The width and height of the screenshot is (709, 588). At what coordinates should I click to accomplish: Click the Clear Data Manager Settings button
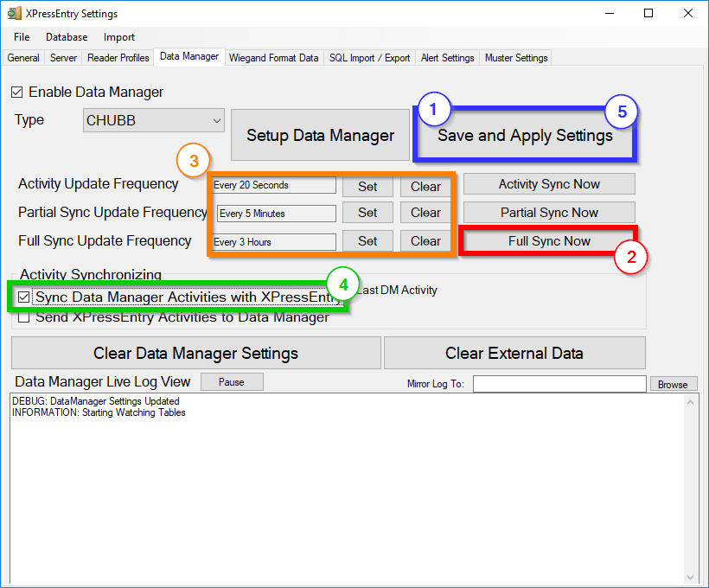tap(195, 353)
